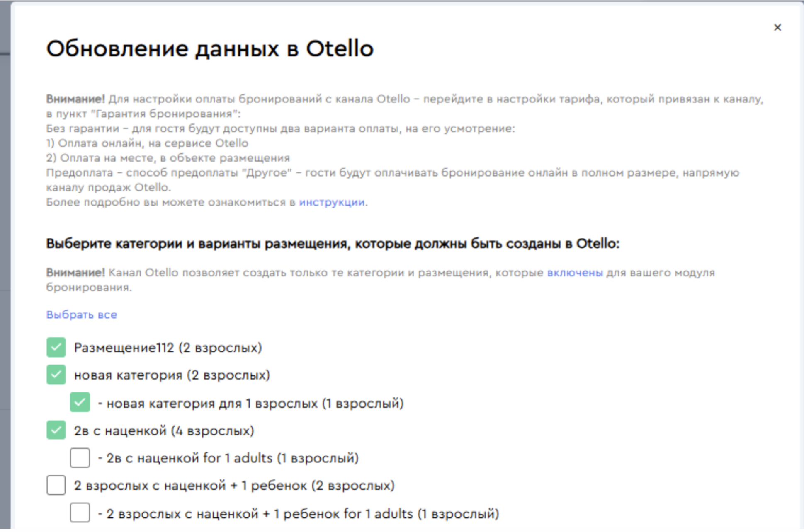Uncheck новая категория для 1 взрослых checkbox
Viewport: 804px width, 532px height.
coord(80,402)
